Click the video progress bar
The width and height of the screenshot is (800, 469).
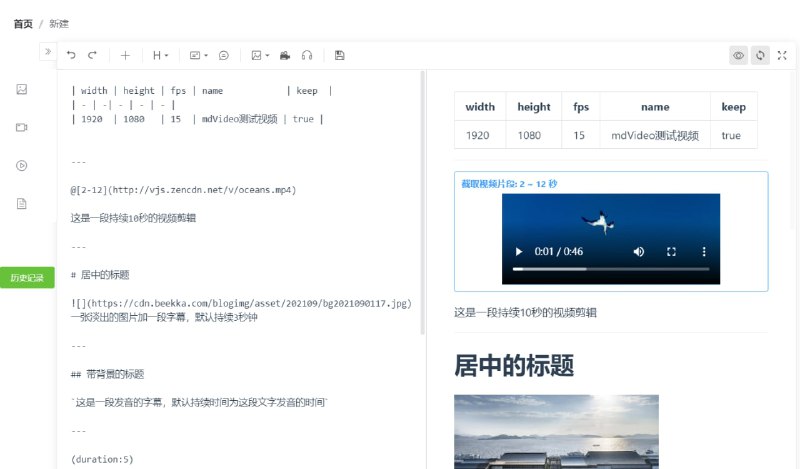pos(611,268)
